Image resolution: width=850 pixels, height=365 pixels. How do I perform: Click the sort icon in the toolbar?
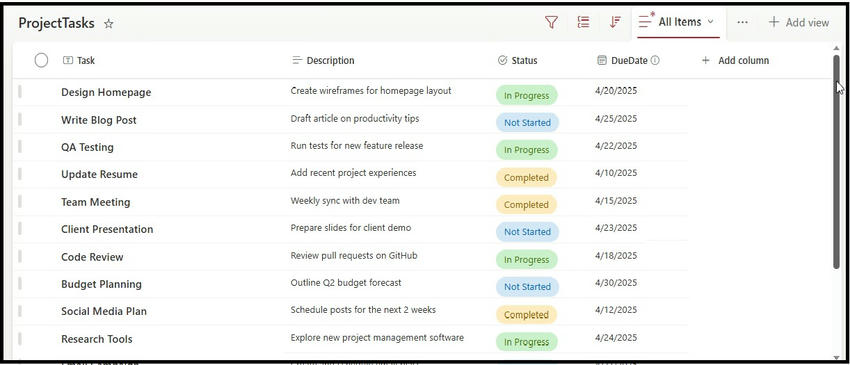[615, 22]
